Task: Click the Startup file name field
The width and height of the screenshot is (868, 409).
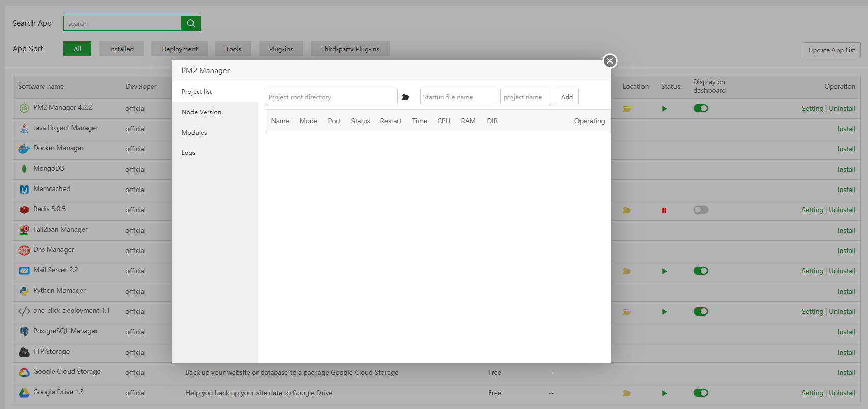Action: tap(458, 97)
